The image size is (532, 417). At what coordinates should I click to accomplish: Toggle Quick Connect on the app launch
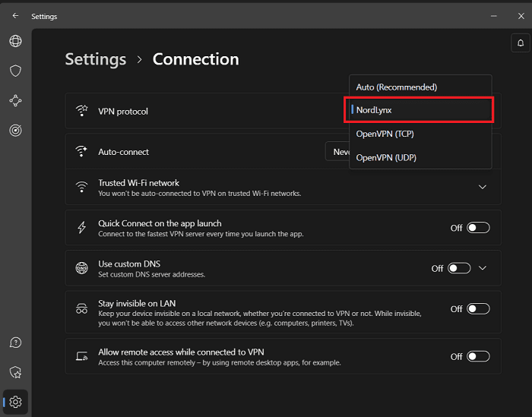coord(478,228)
